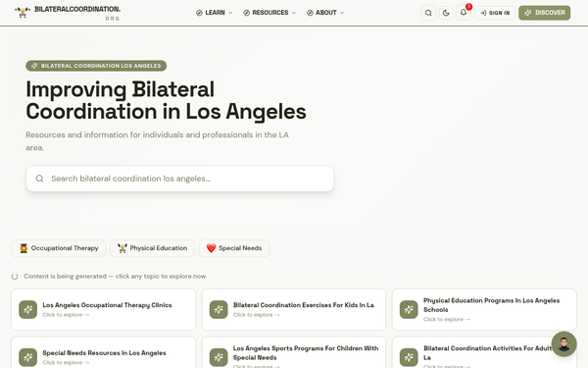Screen dimensions: 588x368
Task: Click sparkle icon on Exercises For Kids card
Action: [219, 309]
